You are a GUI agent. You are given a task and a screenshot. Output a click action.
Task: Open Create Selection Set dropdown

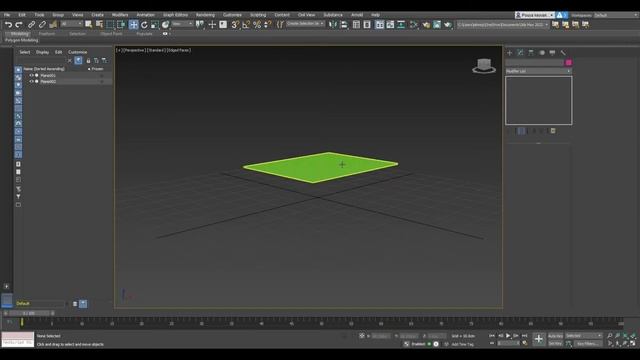coord(305,24)
